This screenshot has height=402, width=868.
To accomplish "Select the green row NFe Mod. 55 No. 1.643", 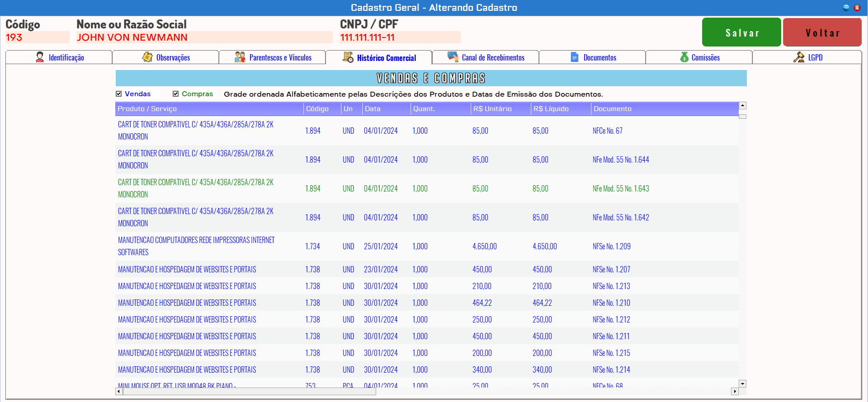I will pos(427,188).
